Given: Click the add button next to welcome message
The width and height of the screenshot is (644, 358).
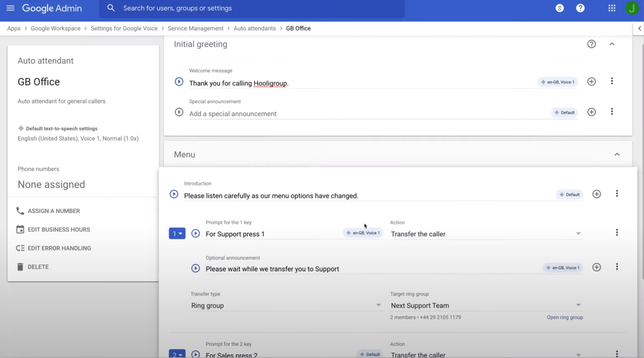Looking at the screenshot, I should coord(592,81).
